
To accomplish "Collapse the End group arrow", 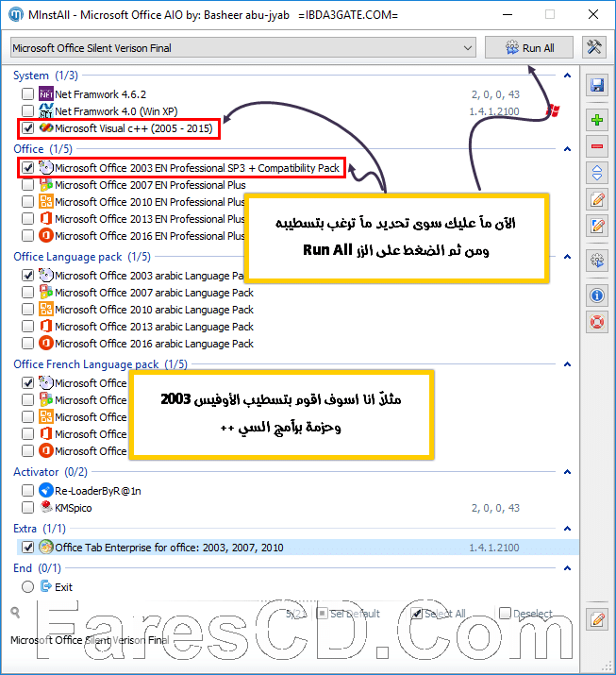I will (567, 568).
